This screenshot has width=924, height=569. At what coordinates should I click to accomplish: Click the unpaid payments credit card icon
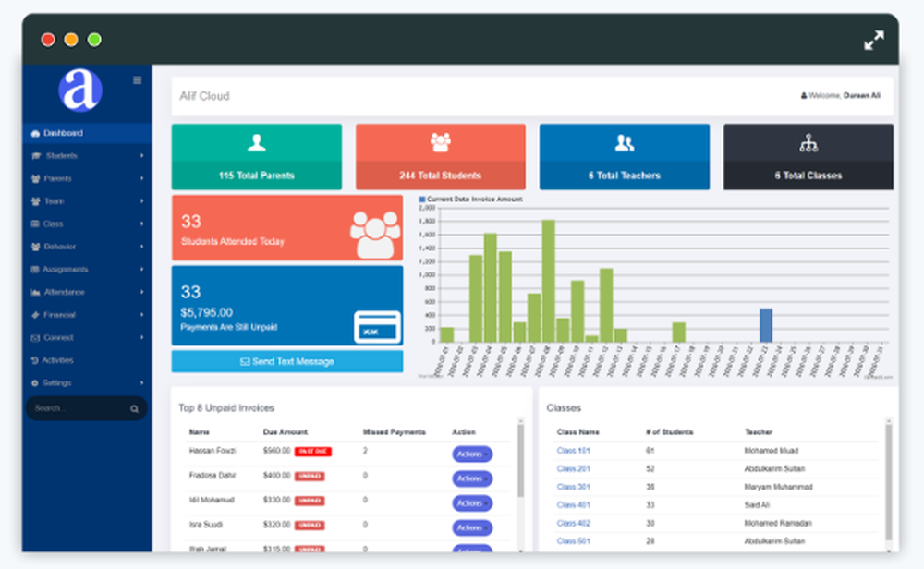click(x=377, y=327)
